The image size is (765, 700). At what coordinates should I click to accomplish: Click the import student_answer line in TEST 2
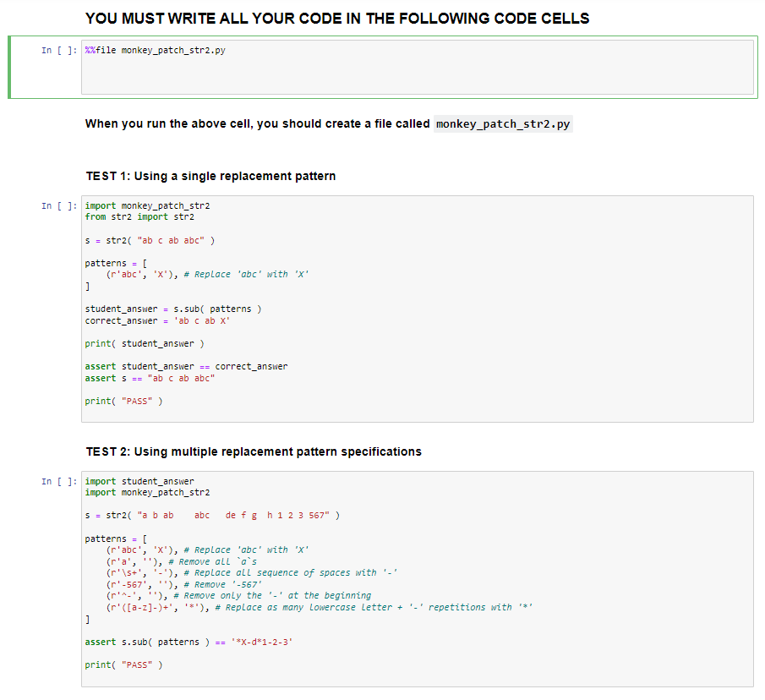[139, 481]
